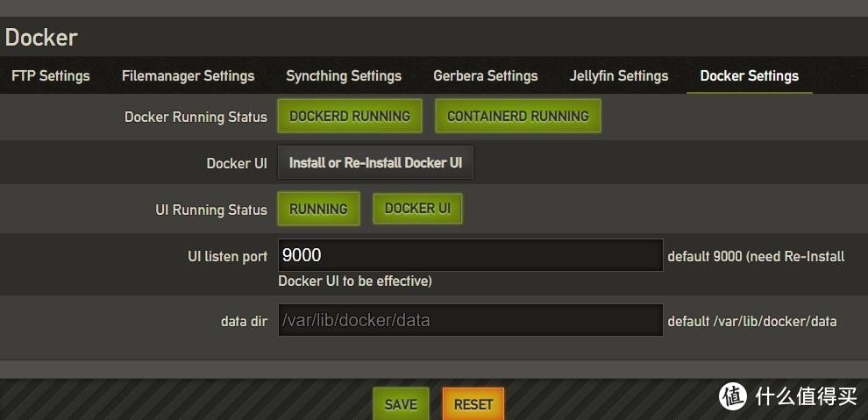This screenshot has height=420, width=868.
Task: Click the Docker page heading
Action: (x=41, y=38)
